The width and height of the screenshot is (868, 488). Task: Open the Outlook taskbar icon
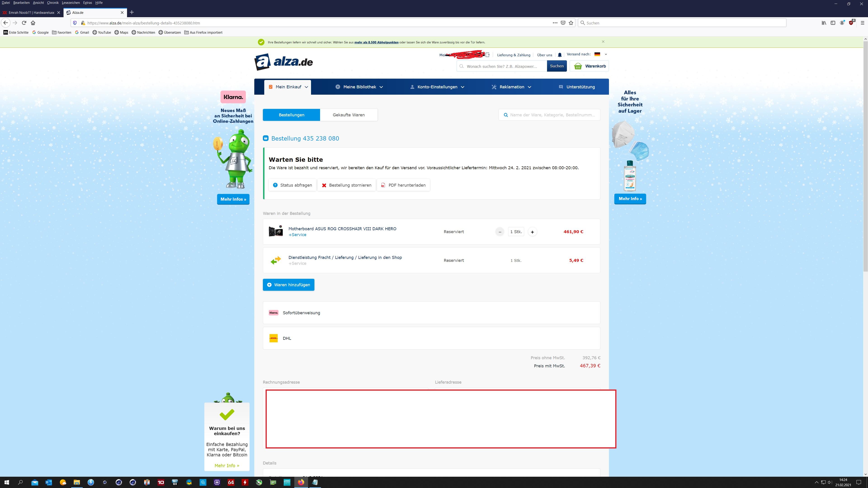[49, 482]
